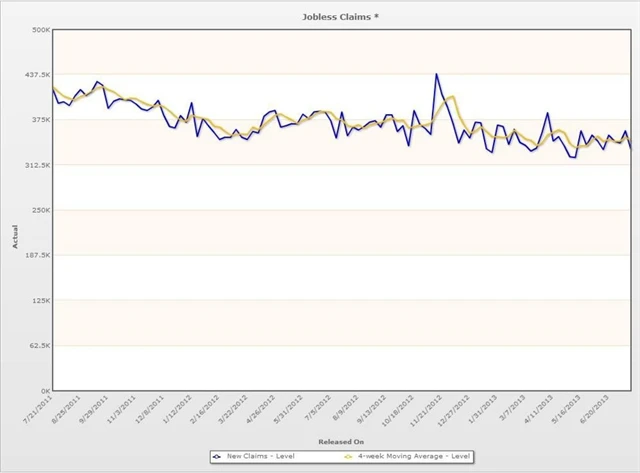Click the Jobless Claims chart title
Image resolution: width=640 pixels, height=473 pixels.
(341, 17)
